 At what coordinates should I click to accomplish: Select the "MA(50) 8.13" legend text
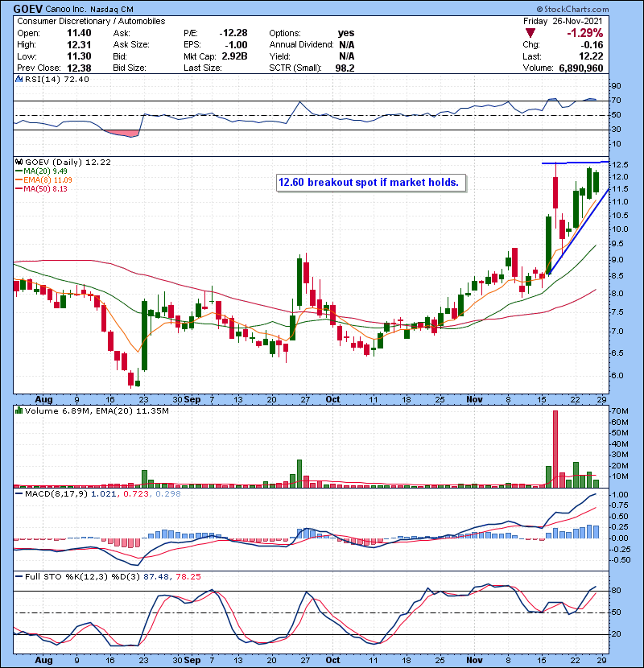pos(45,189)
